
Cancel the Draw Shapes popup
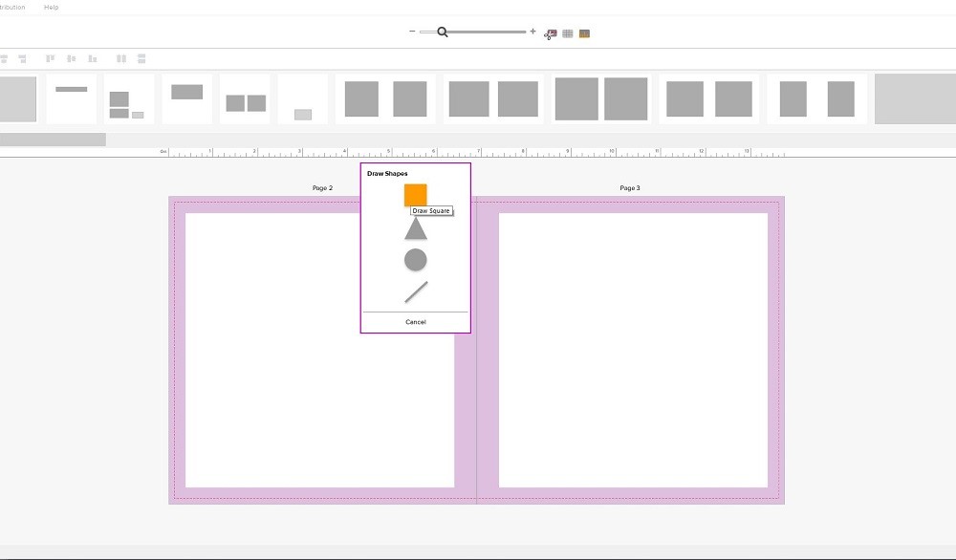point(415,322)
